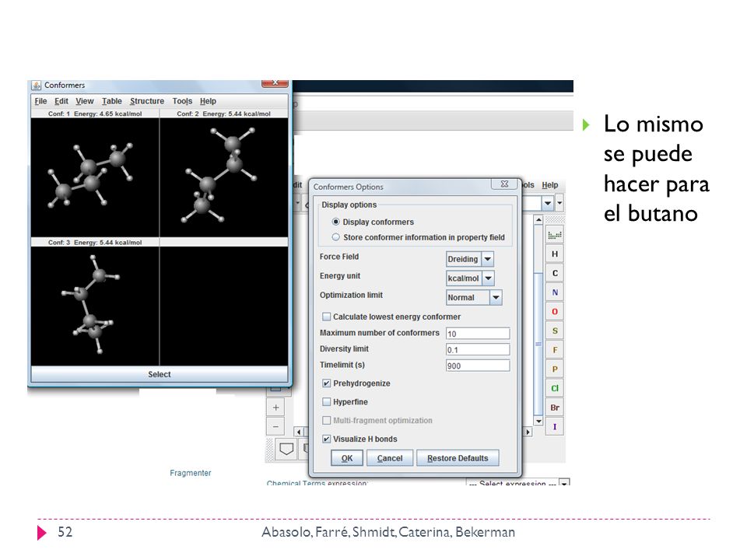The height and width of the screenshot is (560, 747).
Task: Click the 'Conf: 1 Energy: 4.65 kcal/mol' header
Action: point(95,114)
